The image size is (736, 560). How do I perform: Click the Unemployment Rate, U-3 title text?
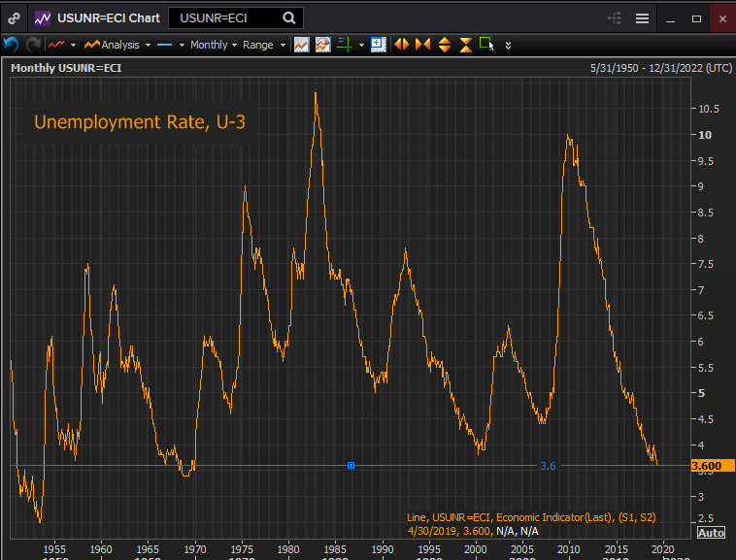click(x=140, y=122)
